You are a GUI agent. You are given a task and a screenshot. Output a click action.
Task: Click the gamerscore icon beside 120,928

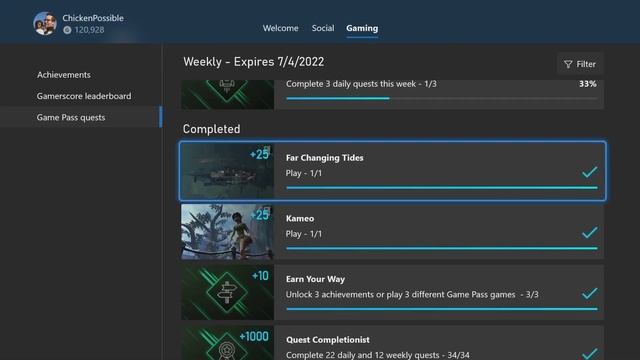67,30
